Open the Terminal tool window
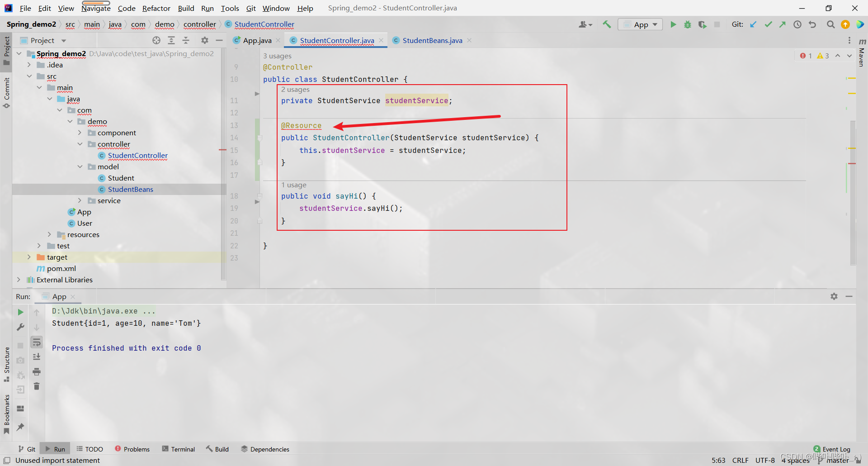The height and width of the screenshot is (466, 868). click(179, 449)
